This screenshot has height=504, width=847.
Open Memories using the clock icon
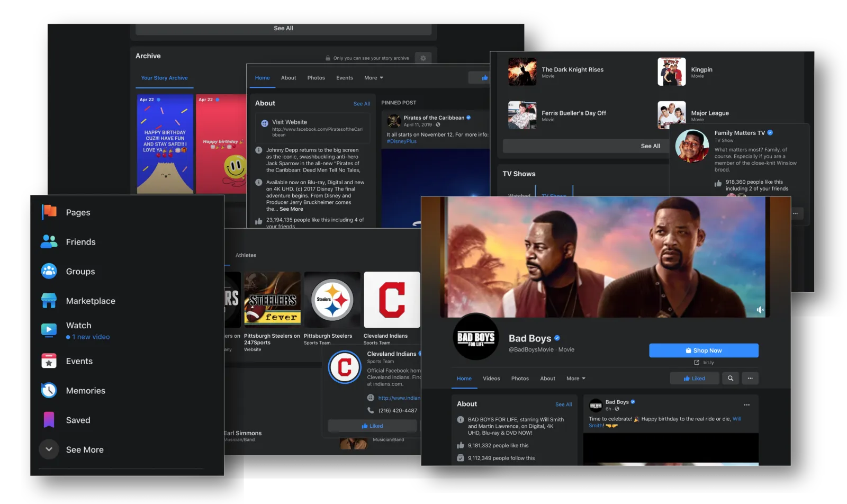[49, 390]
